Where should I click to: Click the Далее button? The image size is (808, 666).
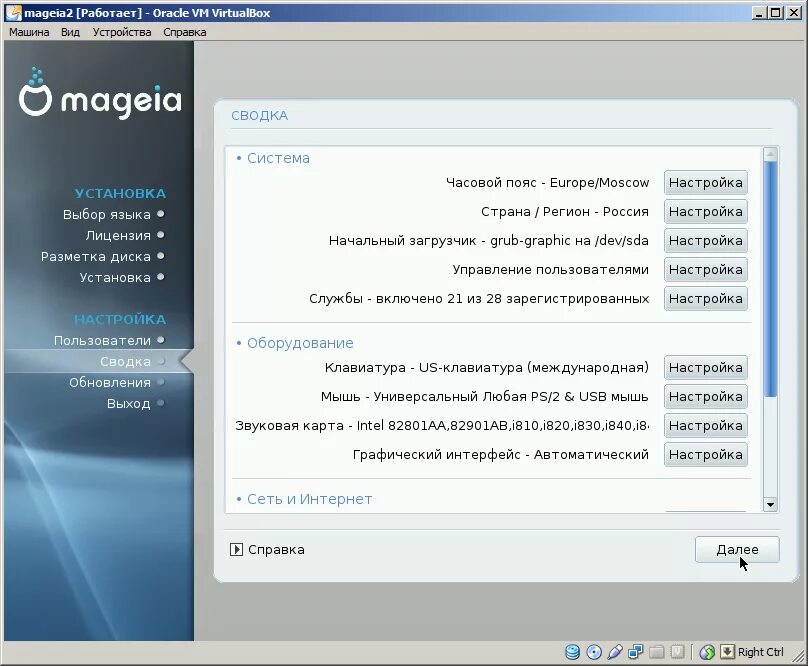coord(737,550)
